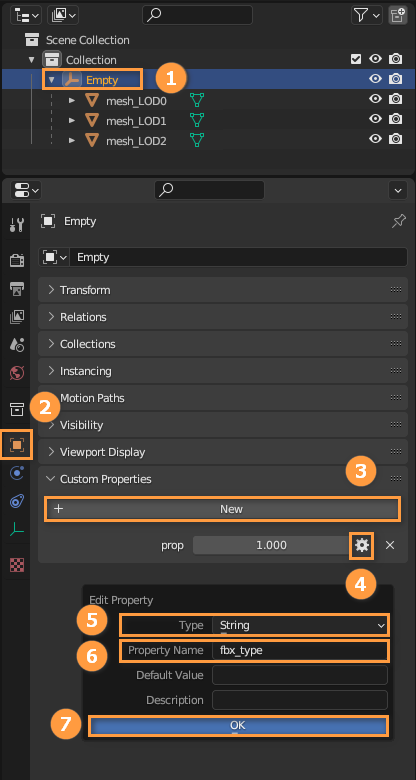Open the World properties tab

pyautogui.click(x=17, y=372)
